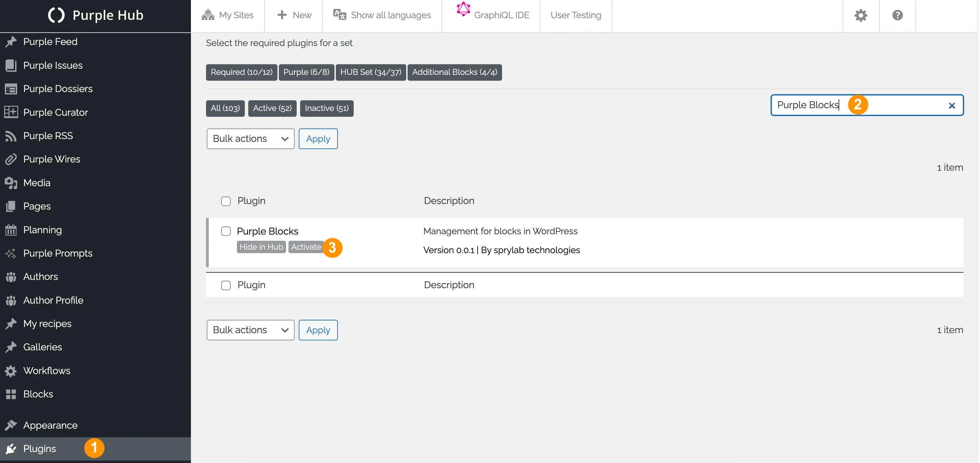Show Inactive (51) plugins

pos(327,109)
